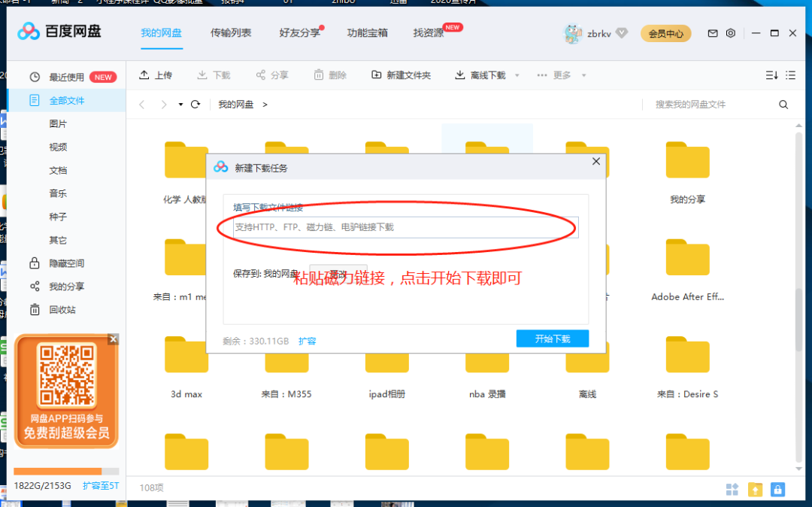
Task: Select the 来自：Desire S folder
Action: pos(687,368)
